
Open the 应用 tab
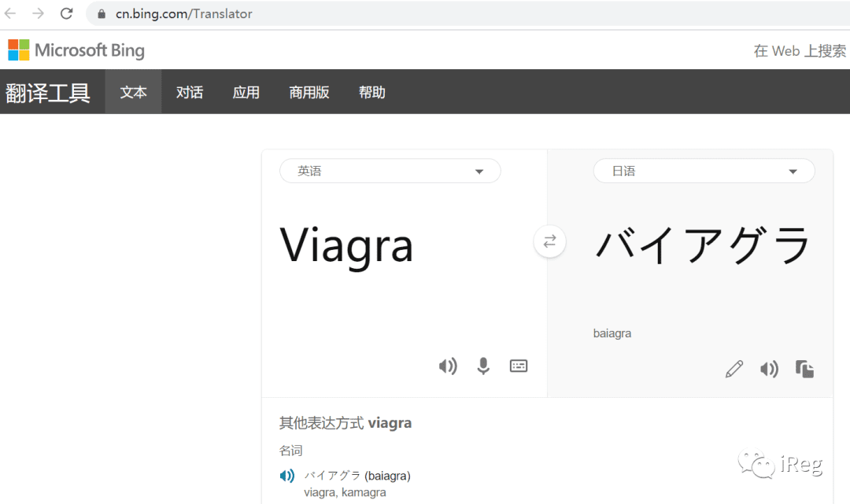pyautogui.click(x=246, y=92)
